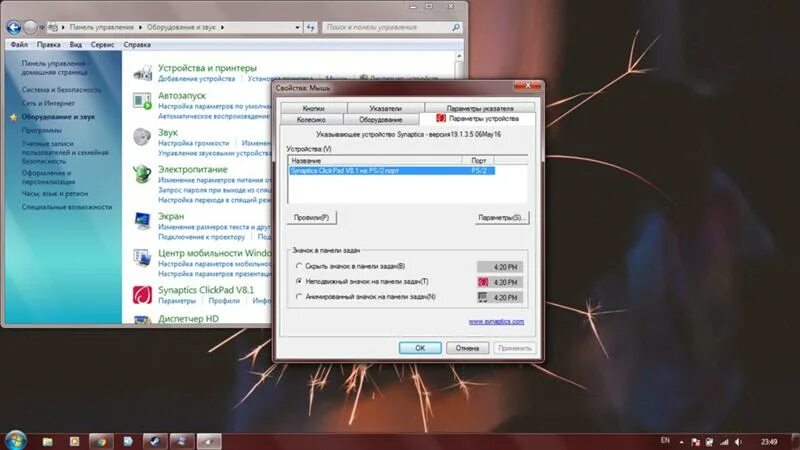Click the OK button
The height and width of the screenshot is (450, 800).
click(x=420, y=348)
